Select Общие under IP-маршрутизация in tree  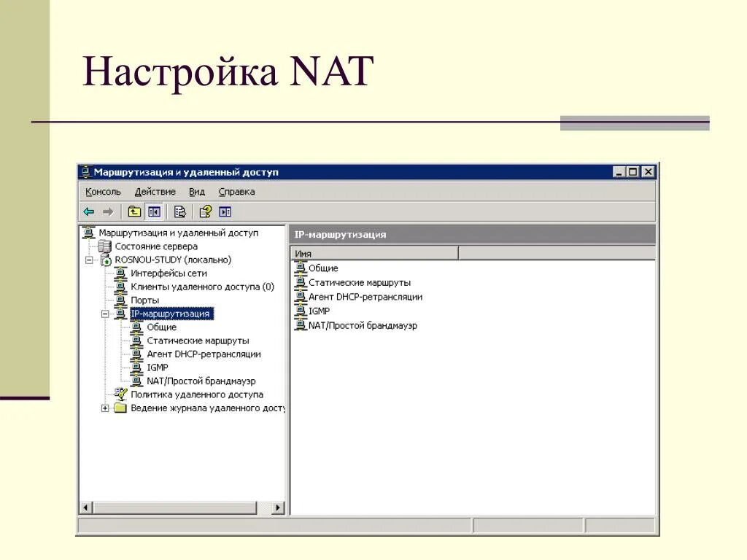pyautogui.click(x=161, y=327)
